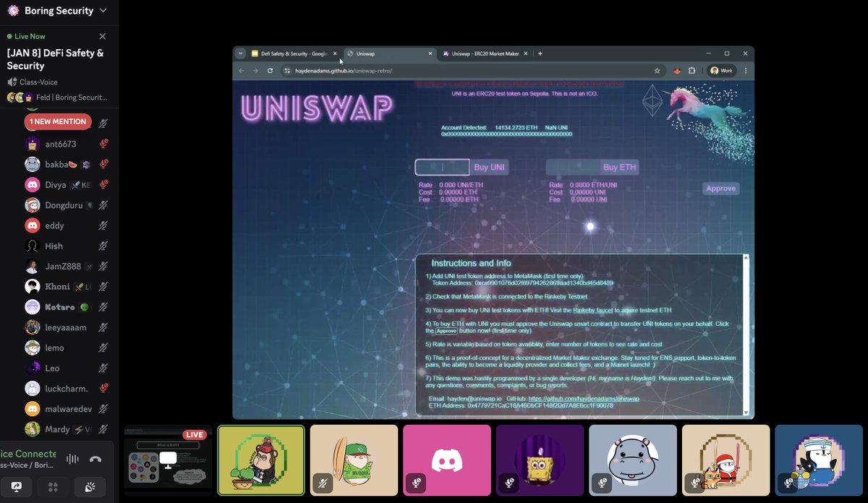Select user leeyaaaam in voice list
Screen dimensions: 868x503
click(66, 327)
